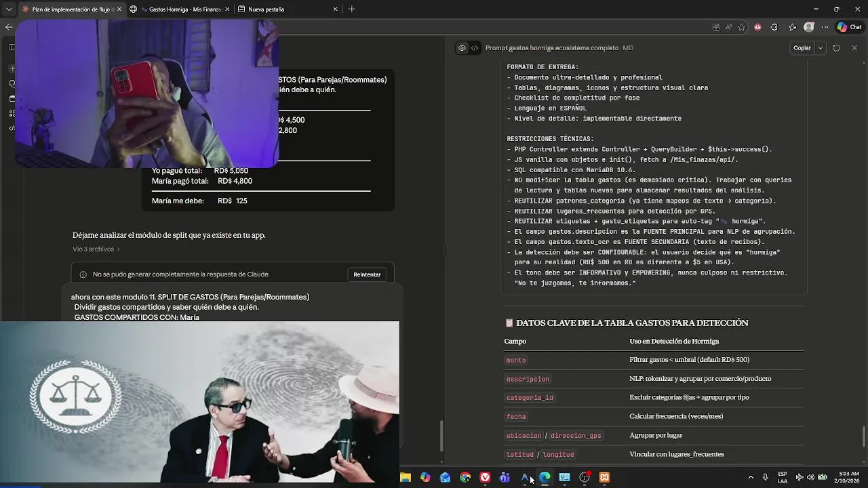Open the dropdown arrow next to Copiar
The width and height of the screenshot is (868, 488).
821,48
